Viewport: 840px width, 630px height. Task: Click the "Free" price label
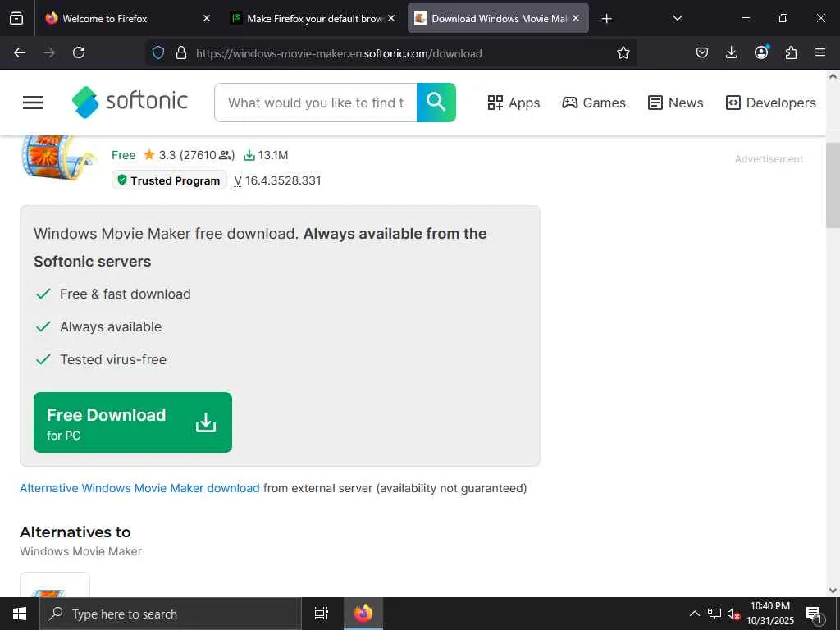click(124, 155)
